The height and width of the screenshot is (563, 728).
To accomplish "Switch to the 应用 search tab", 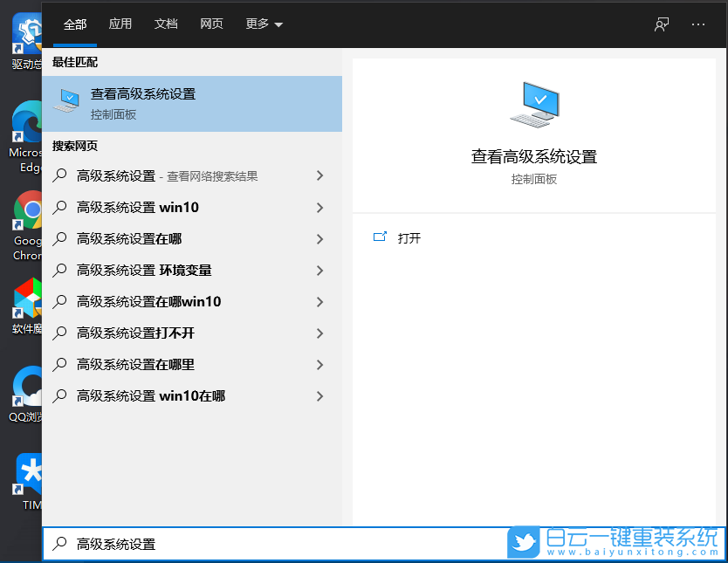I will point(120,24).
